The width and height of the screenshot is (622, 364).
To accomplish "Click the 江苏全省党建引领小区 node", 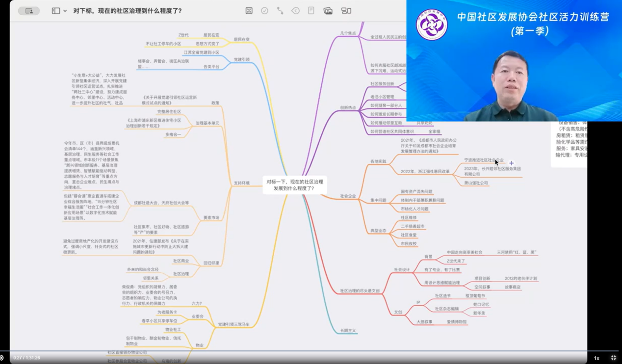I will pos(201,52).
